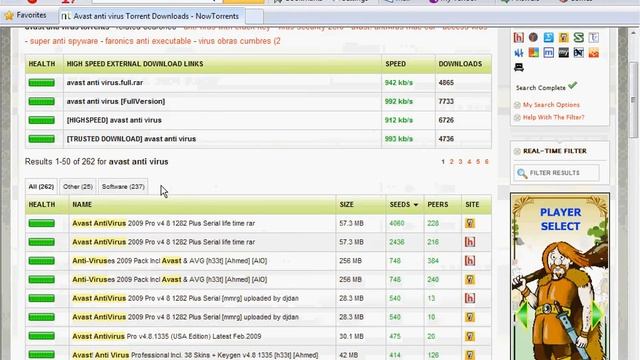The height and width of the screenshot is (360, 640).
Task: Open the faronics anti executable related search
Action: 148,41
